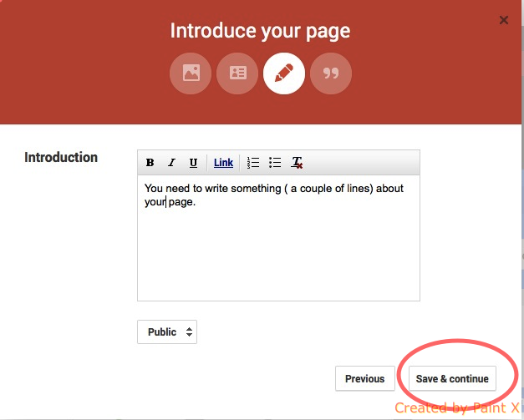524x420 pixels.
Task: Select the pencil introduction step icon
Action: [x=284, y=74]
